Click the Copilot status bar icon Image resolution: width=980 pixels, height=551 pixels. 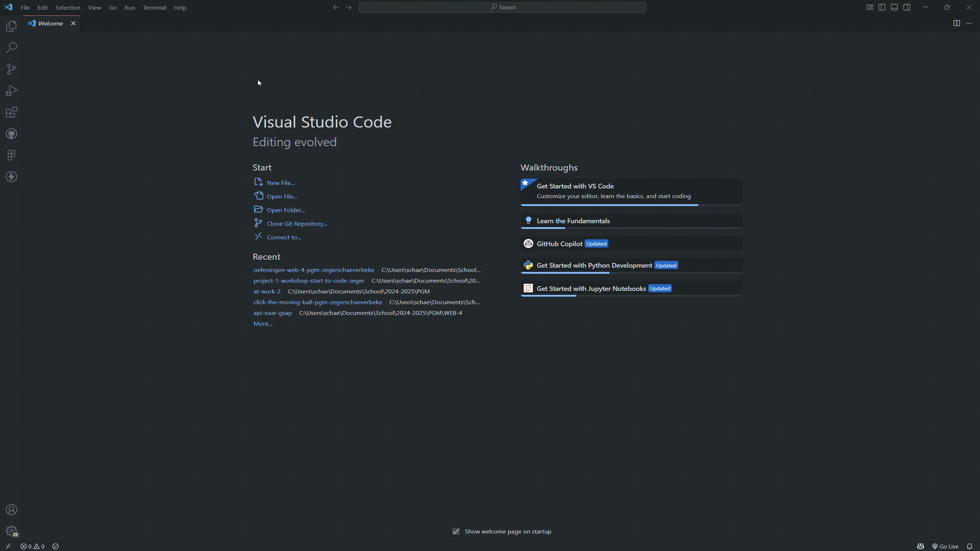(x=920, y=546)
